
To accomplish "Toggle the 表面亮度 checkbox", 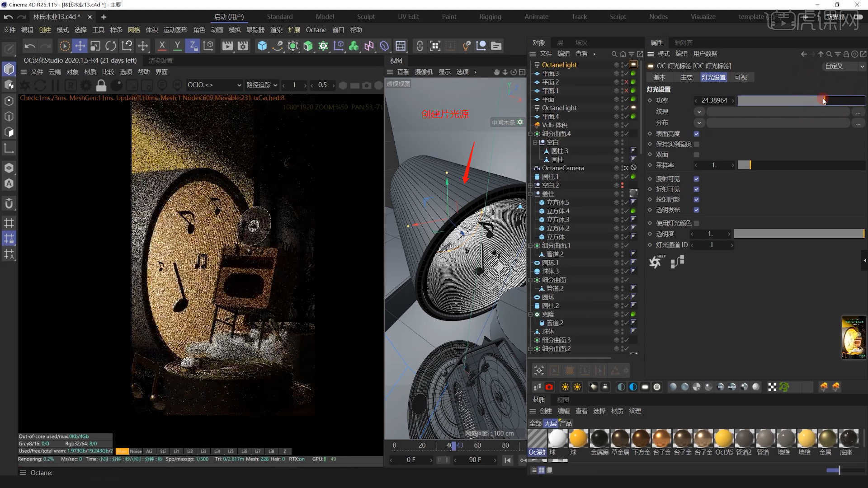I will (x=696, y=134).
